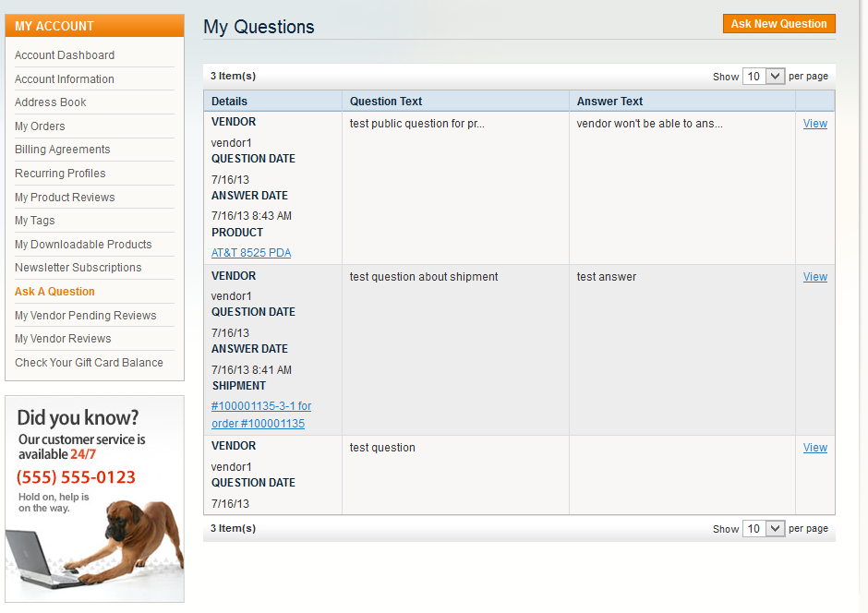Image resolution: width=868 pixels, height=613 pixels.
Task: Click '7/16/13 8:41 AM' answer date
Action: click(251, 369)
